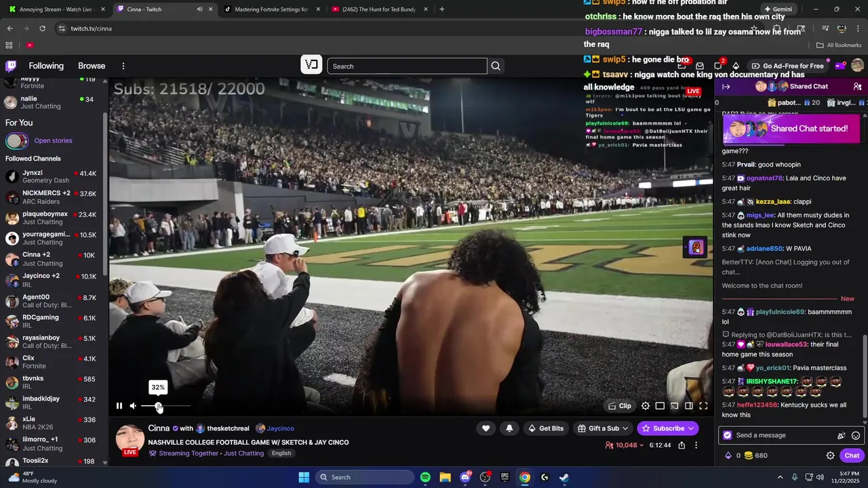868x488 pixels.
Task: Open the Browse page
Action: point(92,66)
